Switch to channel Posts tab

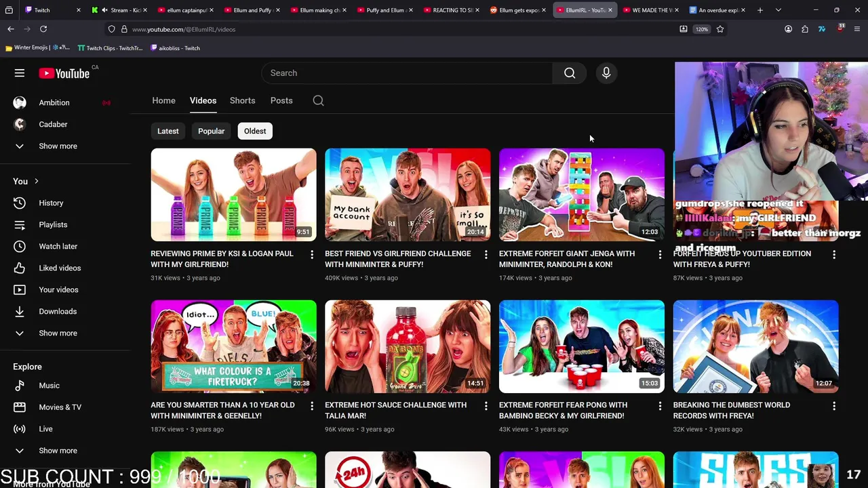[281, 100]
